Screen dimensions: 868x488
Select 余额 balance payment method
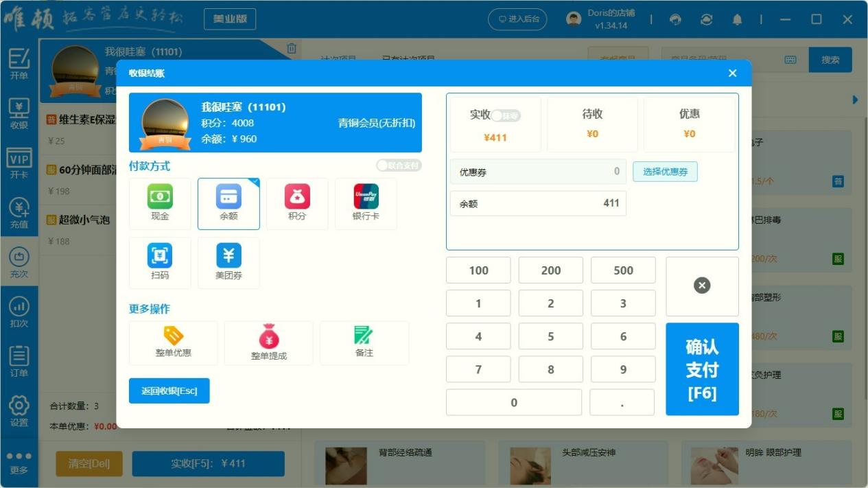228,203
